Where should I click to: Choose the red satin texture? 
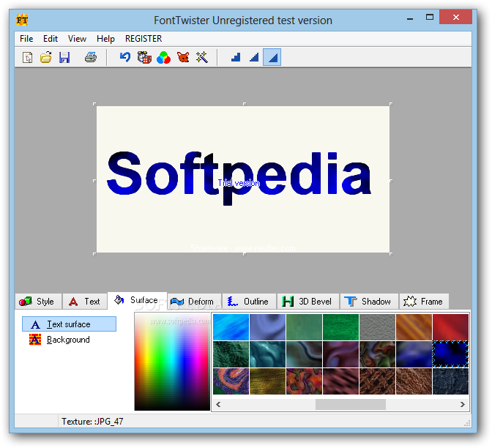[x=450, y=327]
